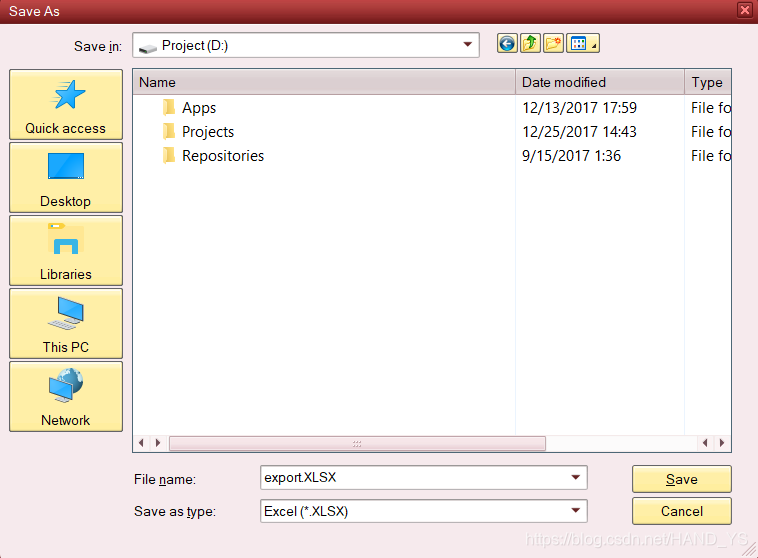Go to Desktop location
This screenshot has height=558, width=758.
66,177
